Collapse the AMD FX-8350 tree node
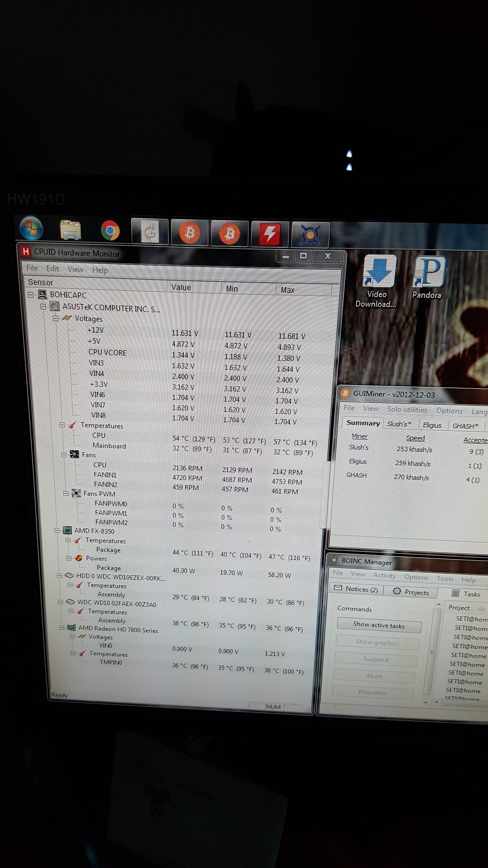The image size is (488, 868). pyautogui.click(x=57, y=530)
